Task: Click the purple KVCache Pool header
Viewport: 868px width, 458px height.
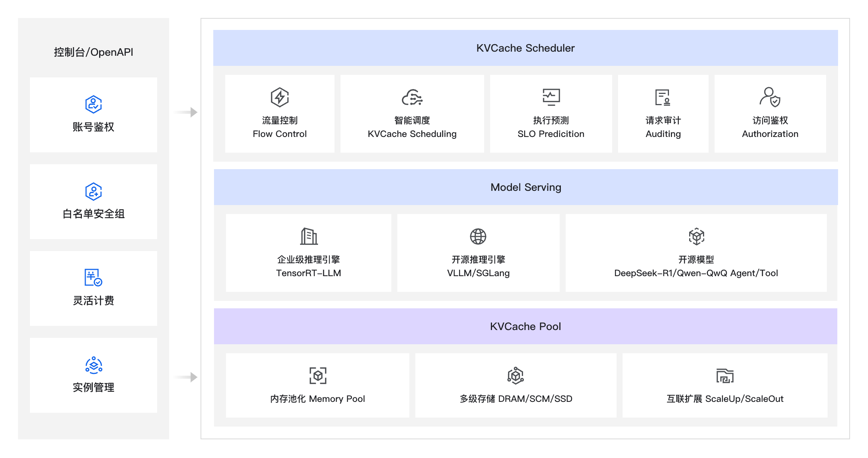Action: (525, 326)
